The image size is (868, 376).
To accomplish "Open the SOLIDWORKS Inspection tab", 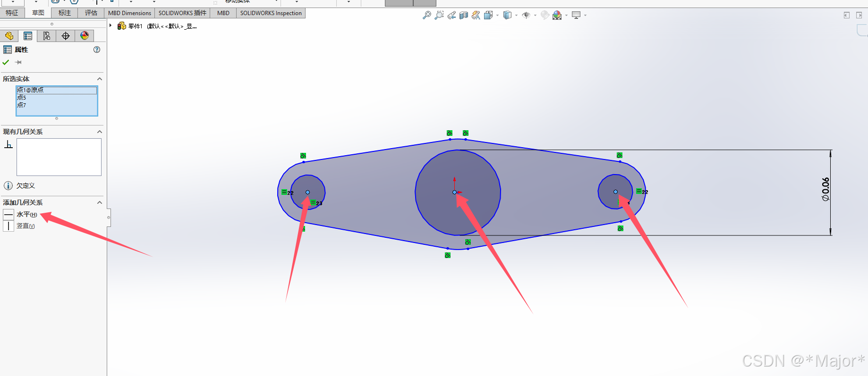I will click(x=271, y=13).
